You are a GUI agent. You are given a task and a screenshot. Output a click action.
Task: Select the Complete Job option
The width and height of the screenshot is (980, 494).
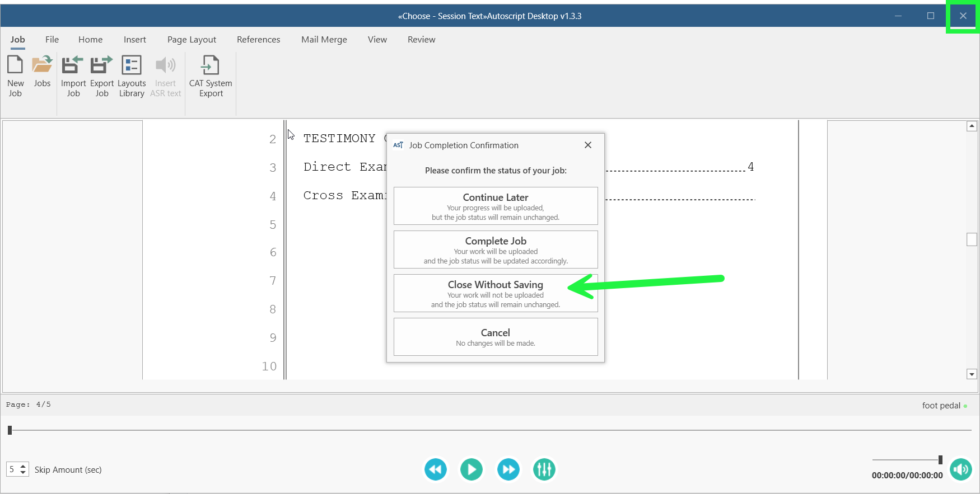point(495,250)
